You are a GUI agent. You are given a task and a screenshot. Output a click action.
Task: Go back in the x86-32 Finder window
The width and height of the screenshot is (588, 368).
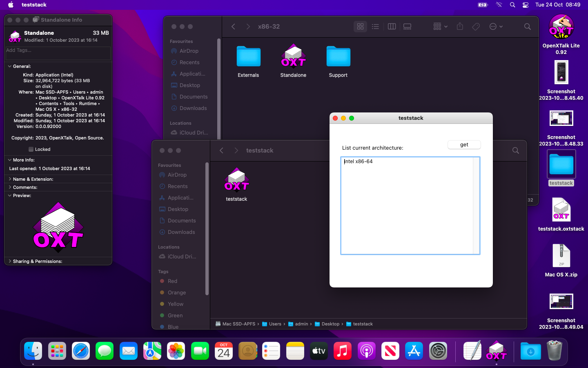click(233, 27)
